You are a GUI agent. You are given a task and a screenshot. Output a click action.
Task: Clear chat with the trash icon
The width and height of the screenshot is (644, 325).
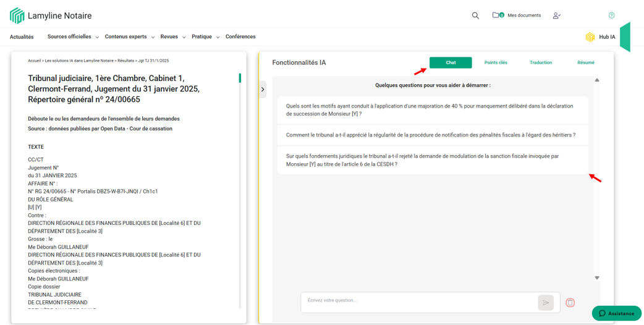(570, 303)
